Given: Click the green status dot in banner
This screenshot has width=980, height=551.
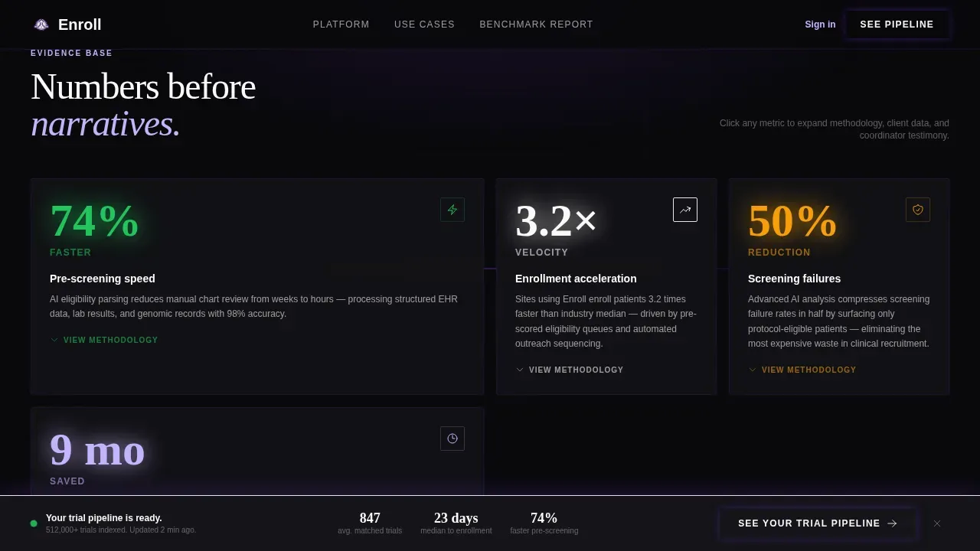Looking at the screenshot, I should pos(34,523).
